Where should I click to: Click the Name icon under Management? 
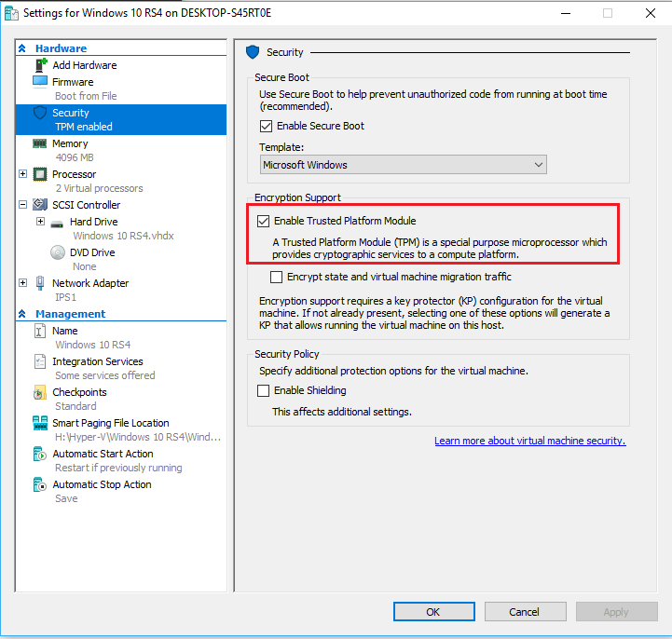point(39,331)
